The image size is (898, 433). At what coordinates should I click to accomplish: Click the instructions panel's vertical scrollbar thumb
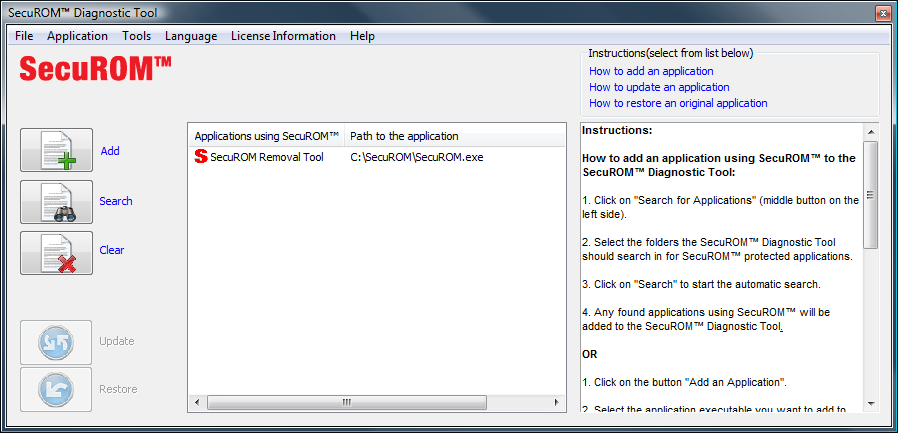871,195
